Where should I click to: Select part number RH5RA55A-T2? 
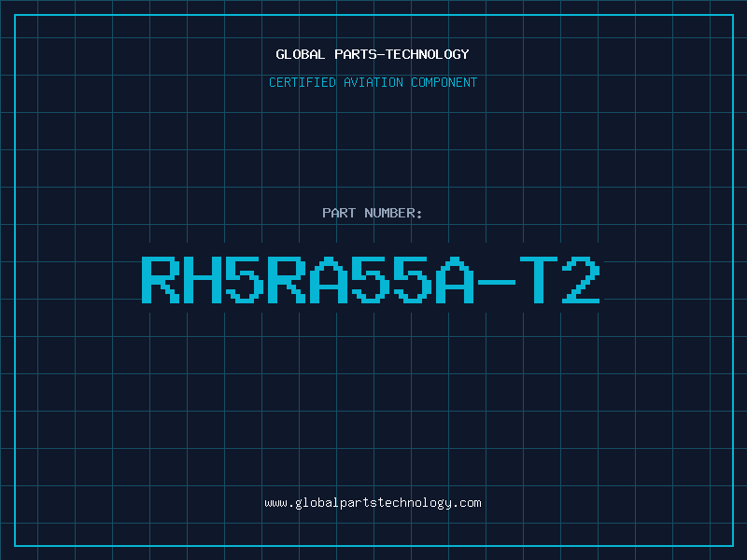[x=371, y=280]
